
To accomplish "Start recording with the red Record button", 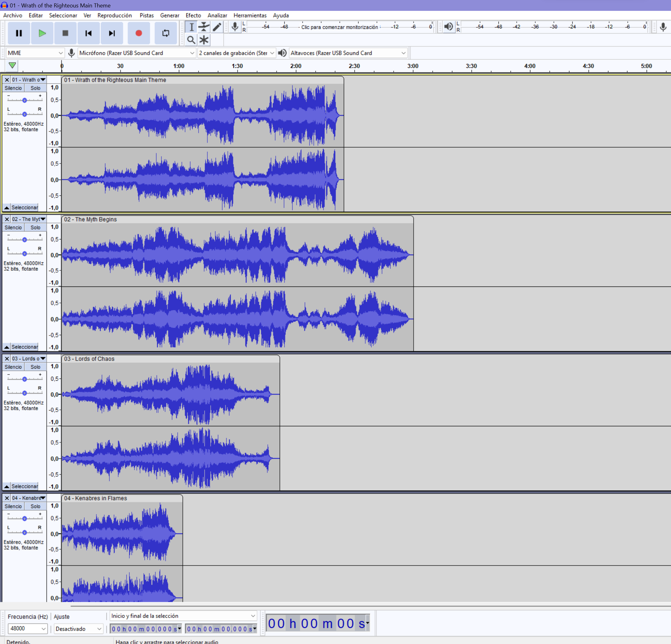I will coord(139,33).
